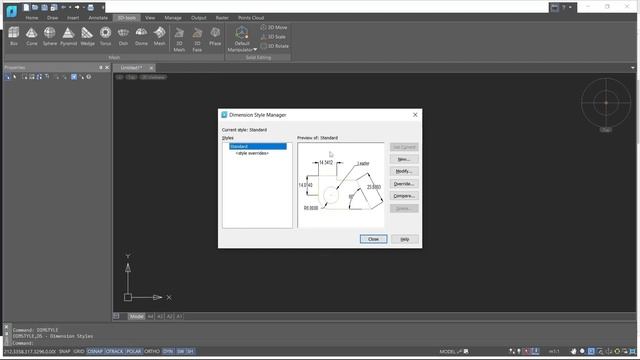The image size is (640, 360).
Task: Insert a Box mesh primitive
Action: [x=13, y=36]
